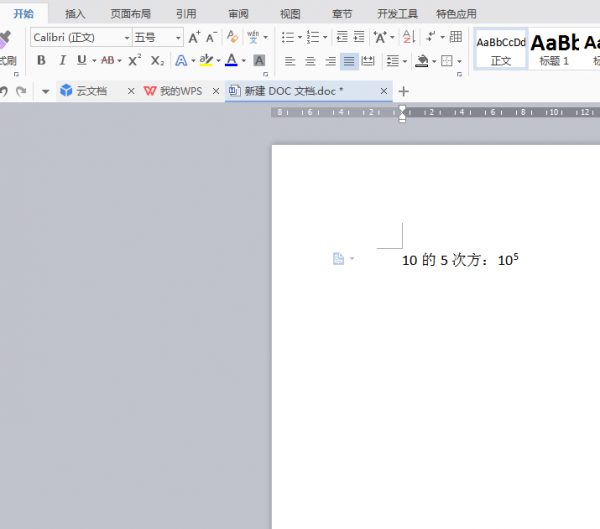The image size is (600, 529).
Task: Expand numbered list style arrow
Action: 325,38
